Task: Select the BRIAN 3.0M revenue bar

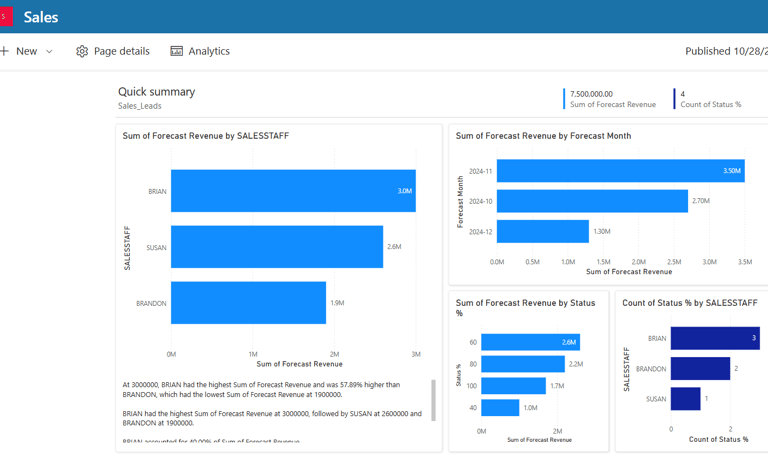Action: (293, 191)
